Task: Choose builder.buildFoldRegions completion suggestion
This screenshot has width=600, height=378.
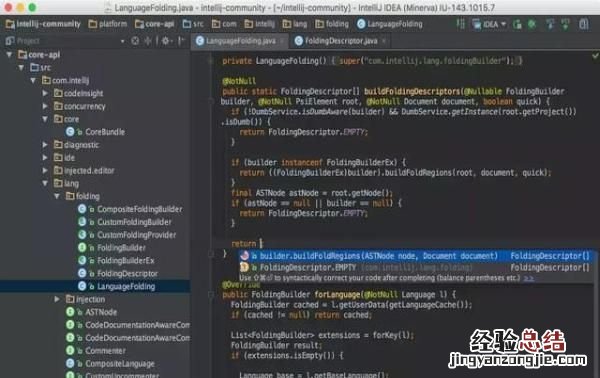Action: coord(416,256)
